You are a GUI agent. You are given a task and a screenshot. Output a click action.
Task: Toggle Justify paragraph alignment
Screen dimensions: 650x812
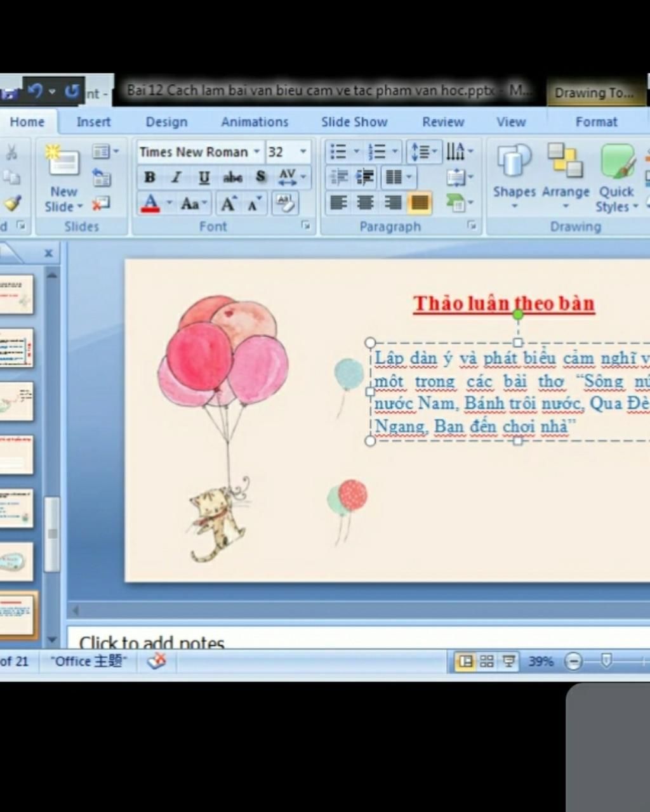pos(419,203)
